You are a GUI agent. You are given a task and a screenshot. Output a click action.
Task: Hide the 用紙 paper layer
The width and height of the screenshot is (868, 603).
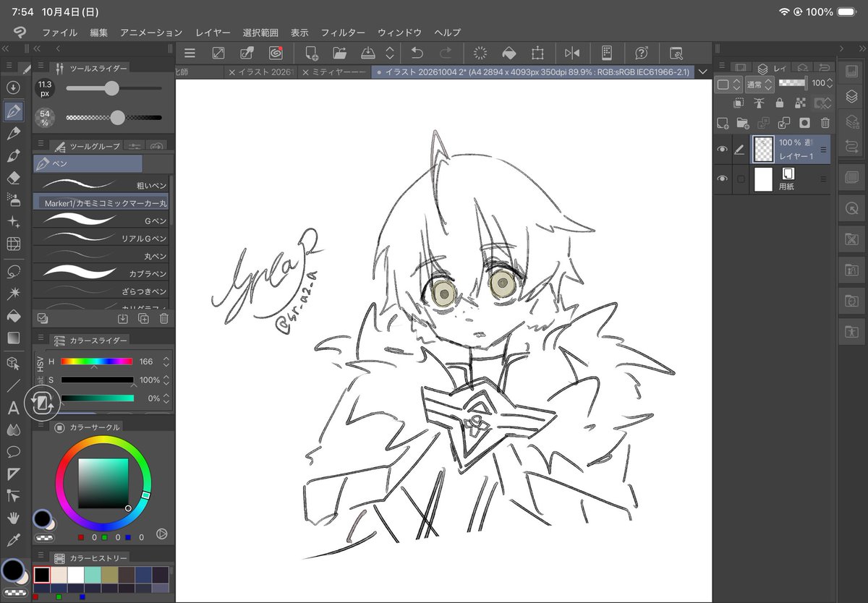[x=722, y=179]
